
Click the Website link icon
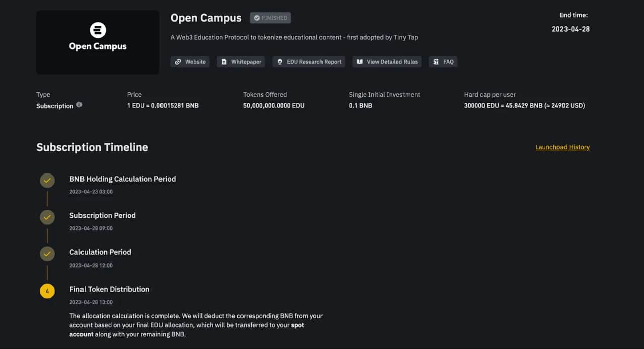[178, 61]
